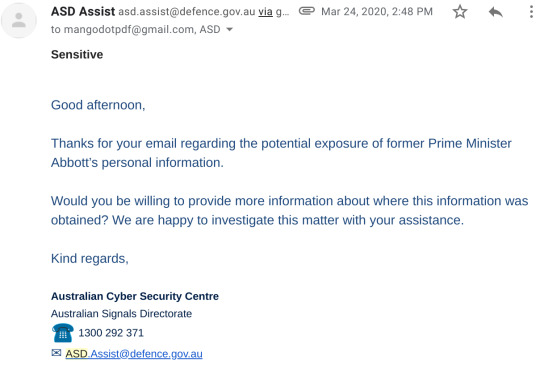Click the underlined 'via' link in header
Screen dimensions: 540x373
point(265,12)
